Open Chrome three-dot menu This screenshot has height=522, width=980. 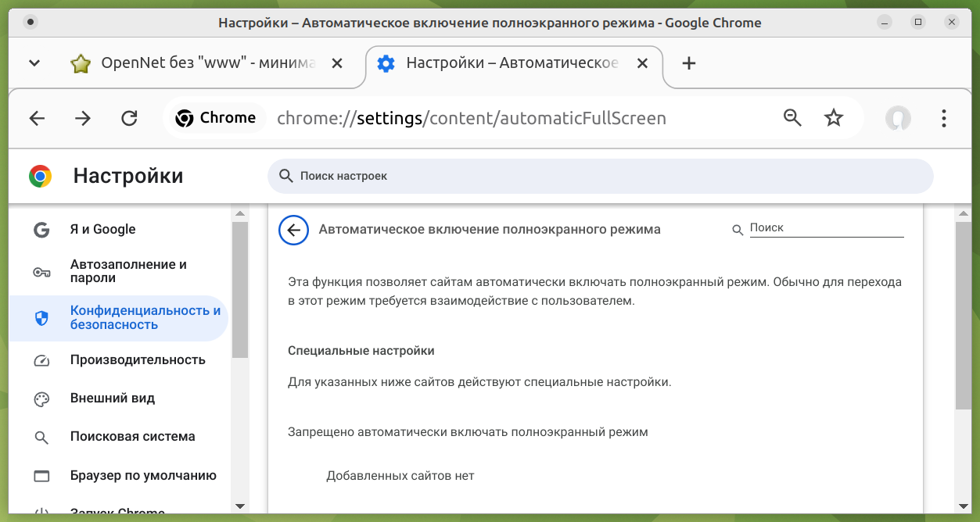(944, 118)
